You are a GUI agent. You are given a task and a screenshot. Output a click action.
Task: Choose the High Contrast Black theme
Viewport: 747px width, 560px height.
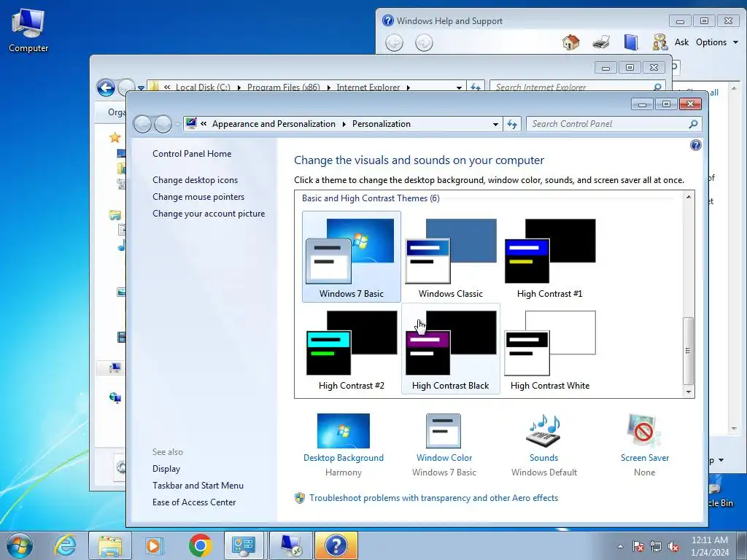pyautogui.click(x=451, y=349)
